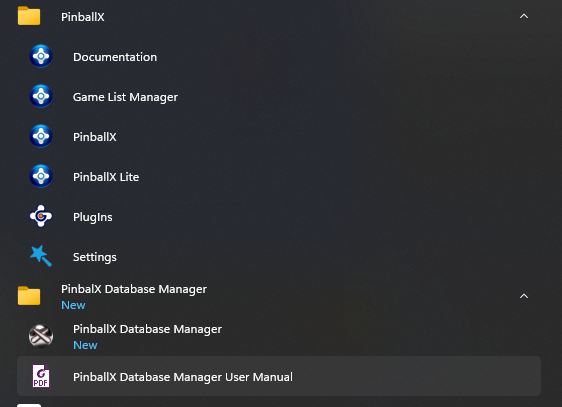Viewport: 562px width, 407px height.
Task: Launch PinballX Lite from the list
Action: point(106,177)
